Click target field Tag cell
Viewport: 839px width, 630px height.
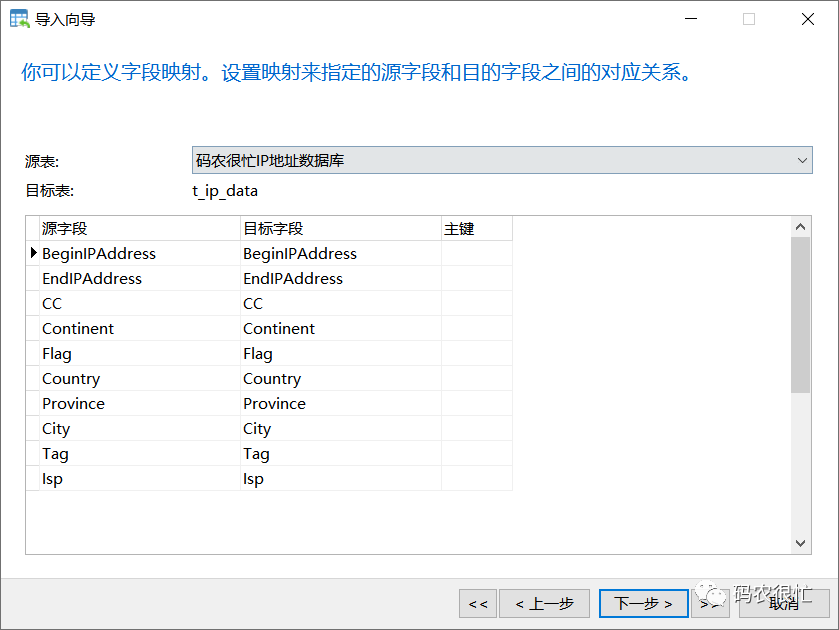point(341,453)
